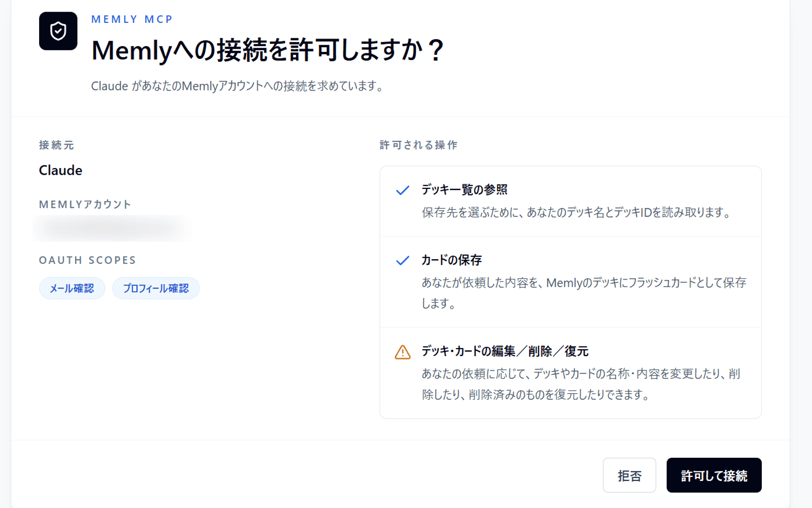Click the description starting 保存先を選ぶために

tap(577, 212)
